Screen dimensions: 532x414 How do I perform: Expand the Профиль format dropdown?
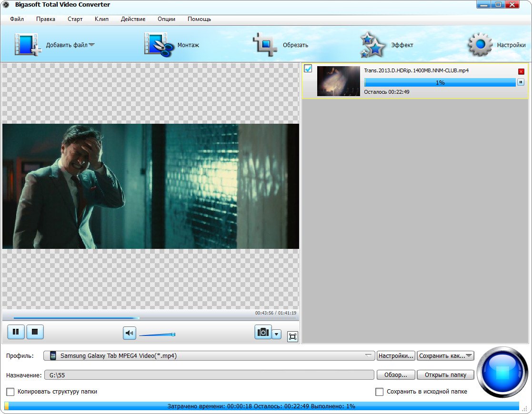(x=368, y=355)
